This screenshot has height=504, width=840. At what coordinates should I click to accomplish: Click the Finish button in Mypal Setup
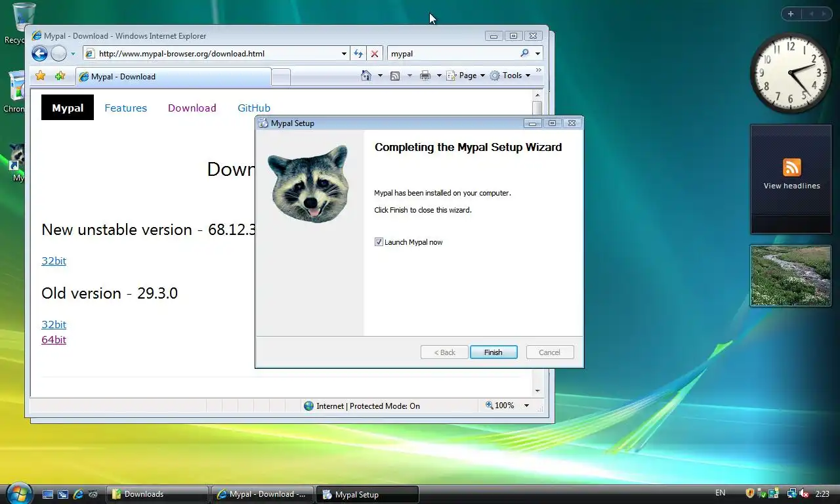pos(493,352)
